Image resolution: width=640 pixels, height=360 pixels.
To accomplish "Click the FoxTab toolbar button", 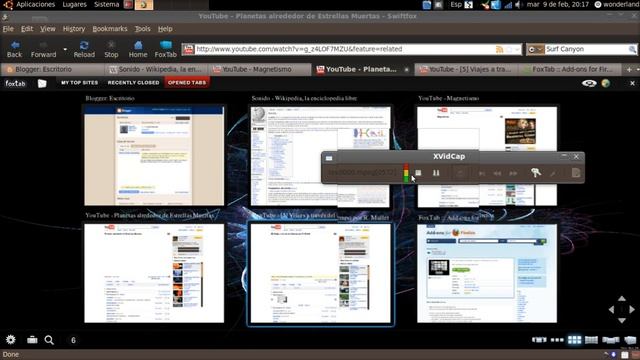I will [x=166, y=49].
